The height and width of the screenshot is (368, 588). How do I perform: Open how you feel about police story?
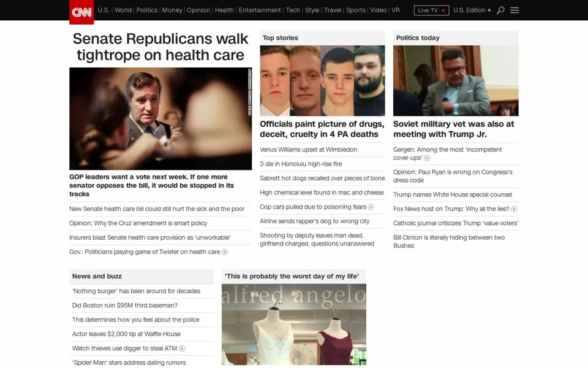[136, 320]
